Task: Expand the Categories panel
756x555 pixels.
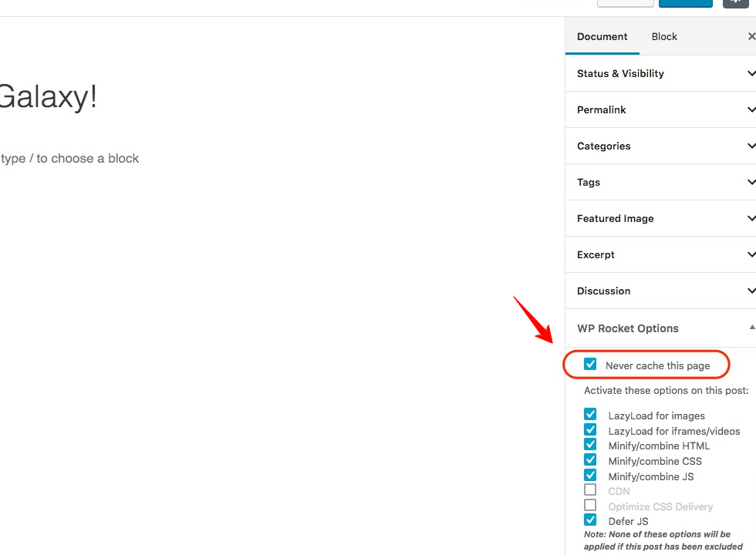Action: (x=660, y=146)
